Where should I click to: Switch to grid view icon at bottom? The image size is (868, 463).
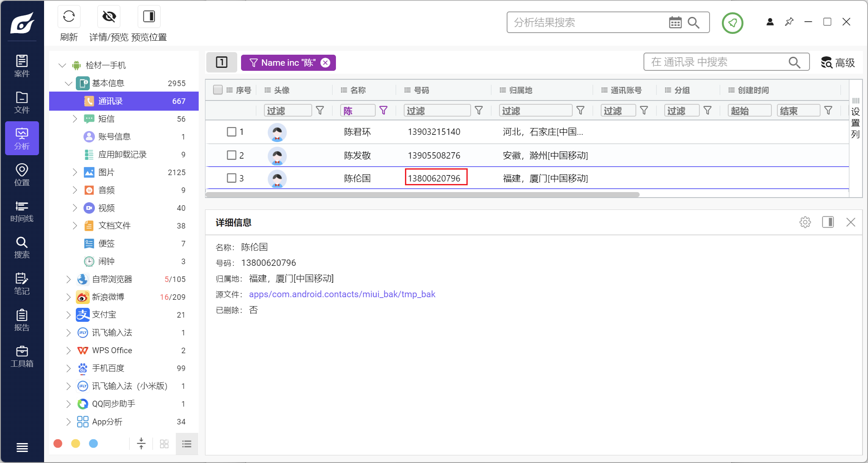pyautogui.click(x=164, y=443)
